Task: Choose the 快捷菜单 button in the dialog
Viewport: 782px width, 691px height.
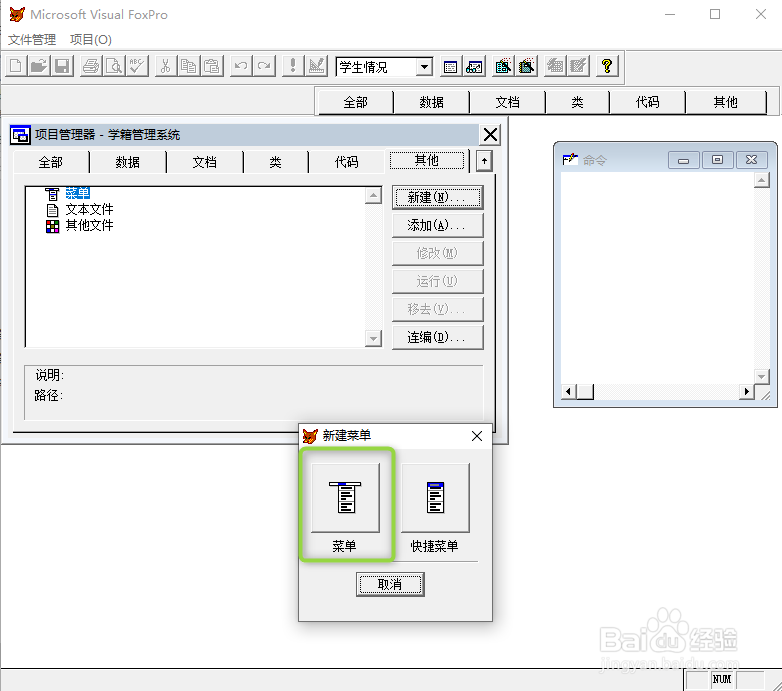Action: point(435,498)
